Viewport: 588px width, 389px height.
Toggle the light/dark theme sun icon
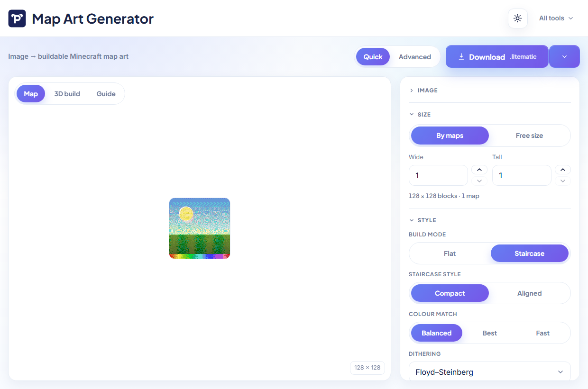pyautogui.click(x=518, y=18)
